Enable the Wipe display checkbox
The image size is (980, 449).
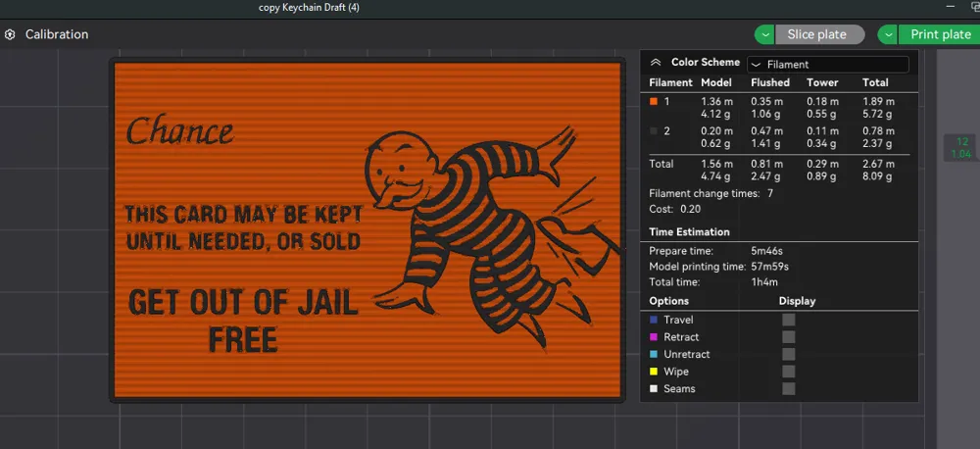pos(789,372)
